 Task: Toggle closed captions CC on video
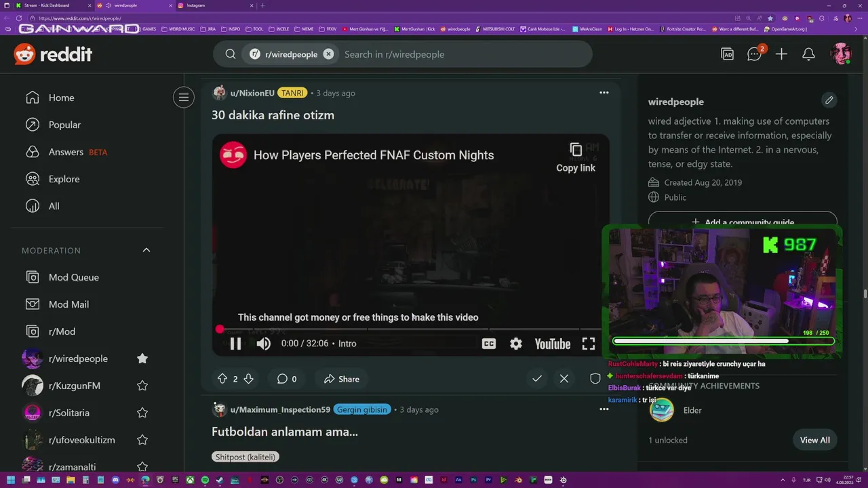489,344
